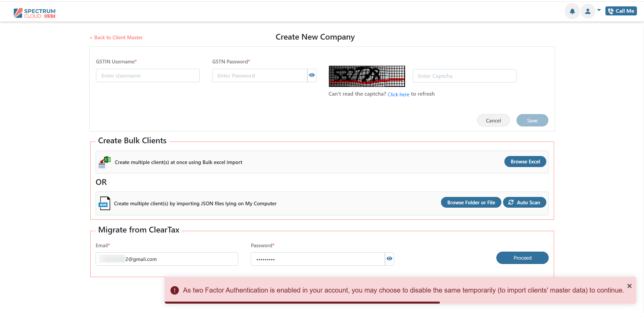Expand the profile dropdown arrow

pos(599,10)
